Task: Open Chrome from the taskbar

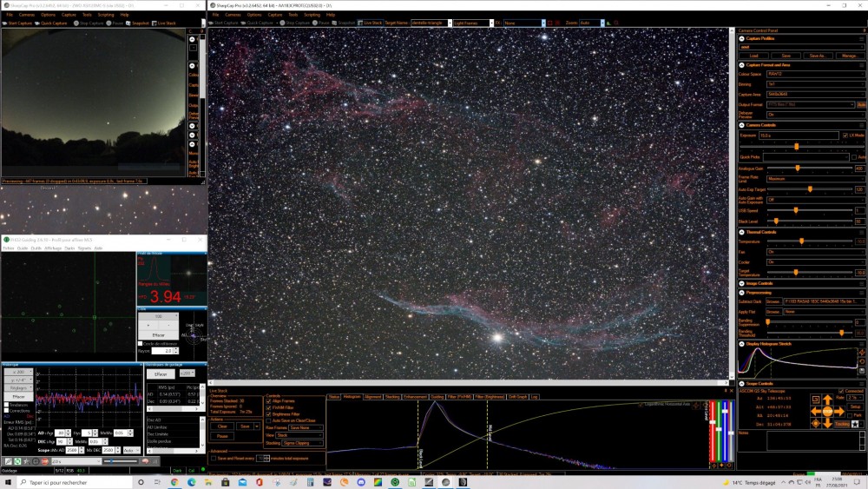Action: 174,482
